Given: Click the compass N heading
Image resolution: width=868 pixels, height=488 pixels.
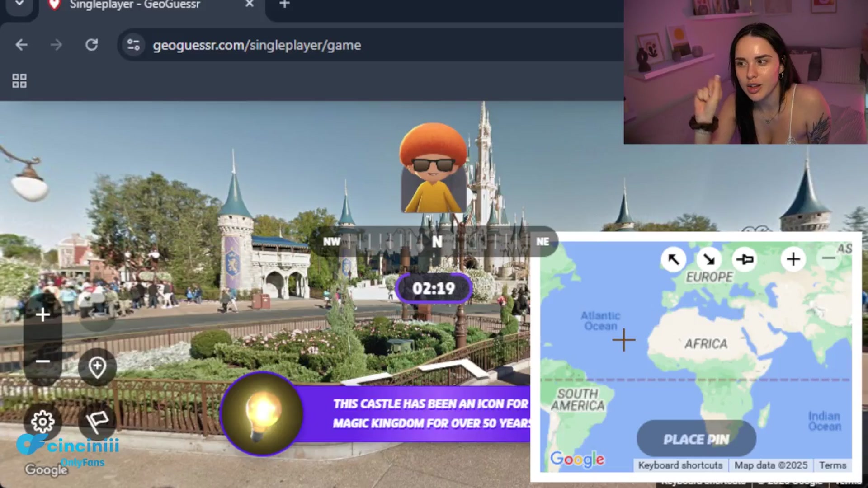Looking at the screenshot, I should point(437,242).
